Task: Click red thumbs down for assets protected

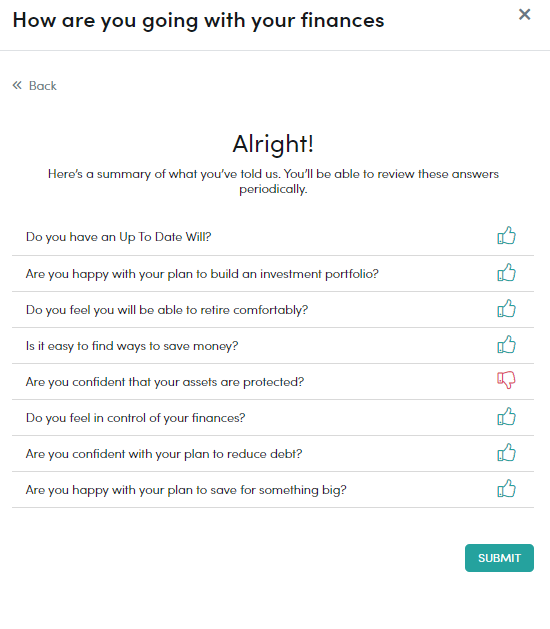Action: point(506,380)
